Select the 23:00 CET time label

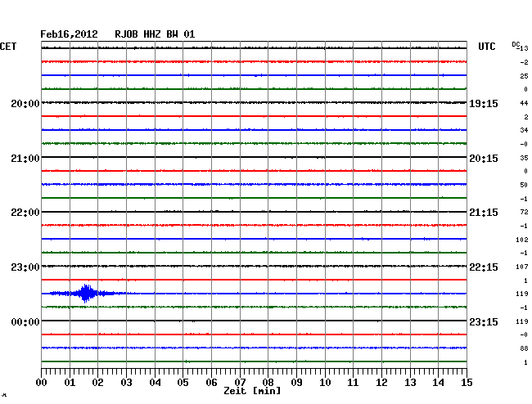coord(25,267)
